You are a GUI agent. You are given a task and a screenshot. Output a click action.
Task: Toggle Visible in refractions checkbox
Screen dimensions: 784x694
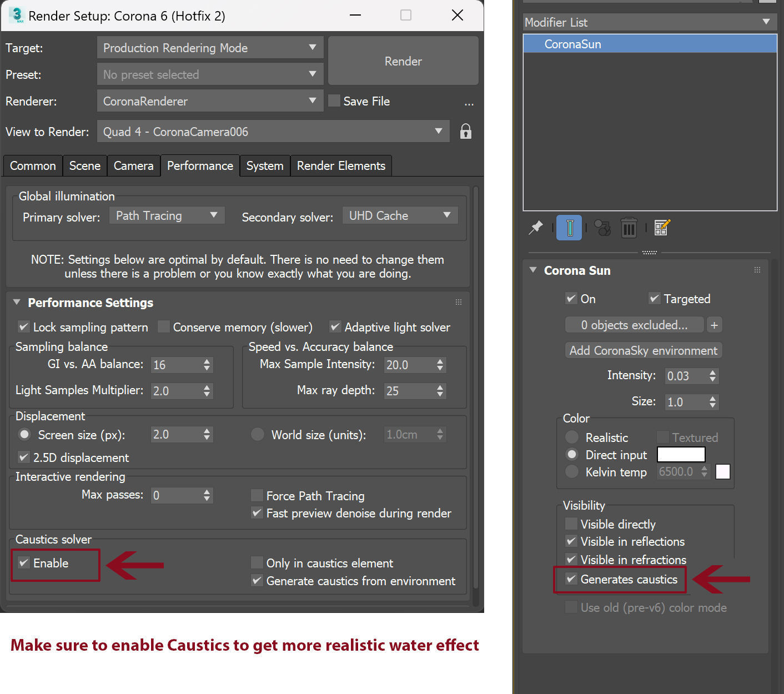(571, 559)
